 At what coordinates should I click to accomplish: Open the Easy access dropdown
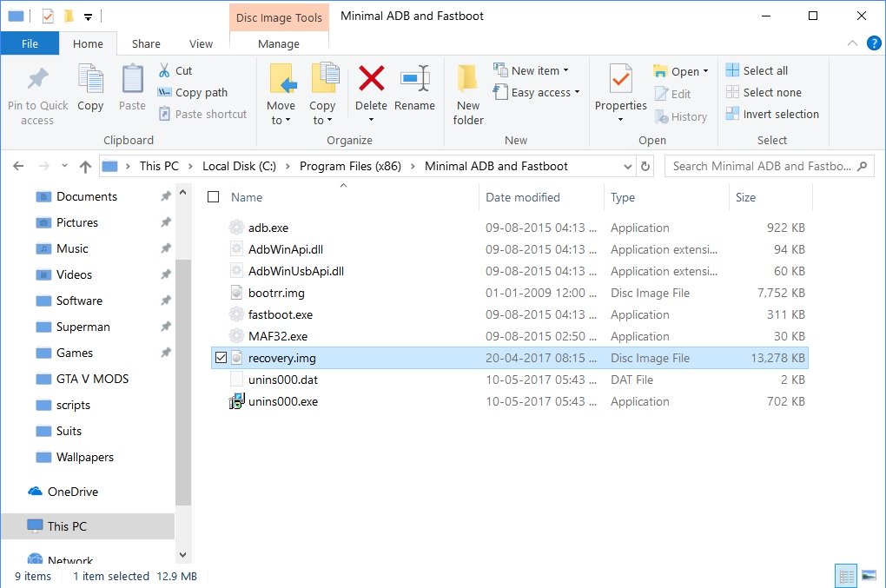[x=577, y=92]
